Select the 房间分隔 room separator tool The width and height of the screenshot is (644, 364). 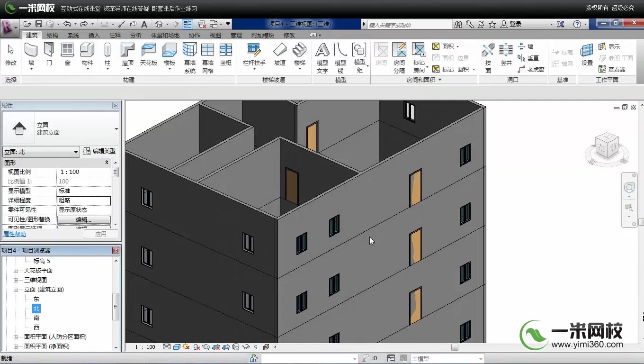[x=399, y=58]
